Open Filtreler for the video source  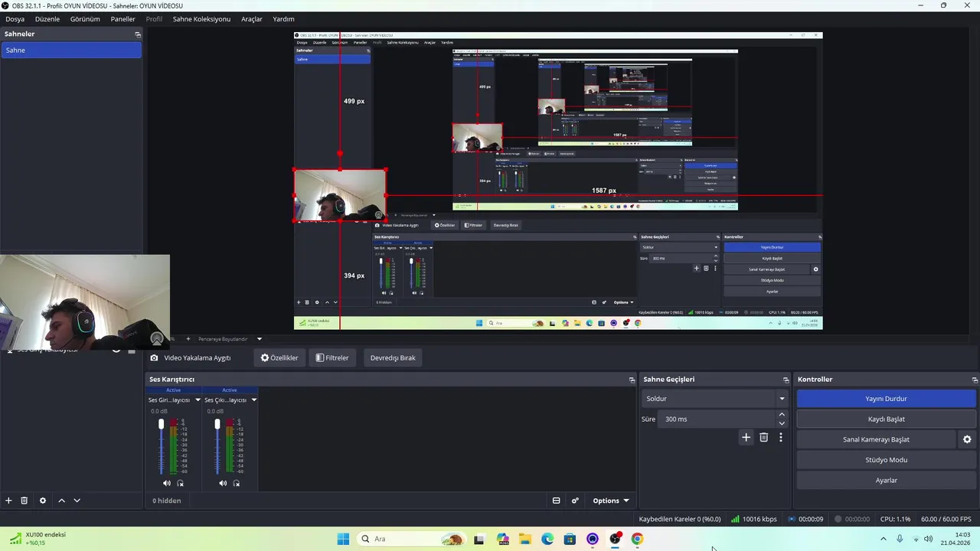pos(332,357)
